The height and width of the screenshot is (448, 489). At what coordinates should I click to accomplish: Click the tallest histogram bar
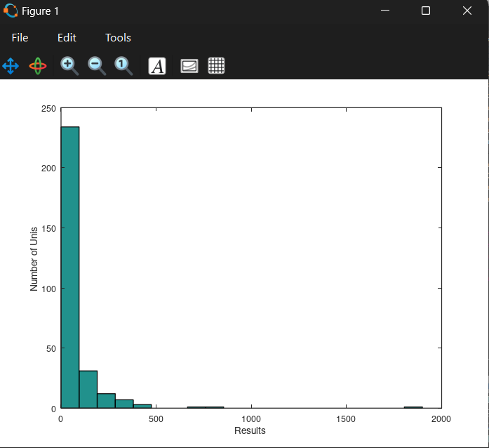pyautogui.click(x=70, y=267)
